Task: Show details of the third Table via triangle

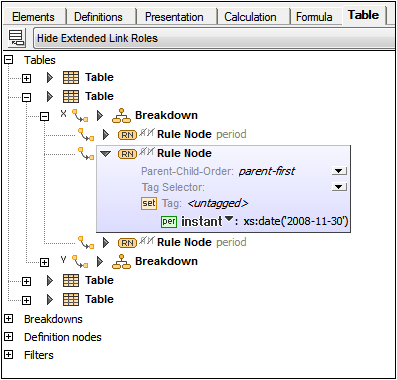Action: click(50, 281)
